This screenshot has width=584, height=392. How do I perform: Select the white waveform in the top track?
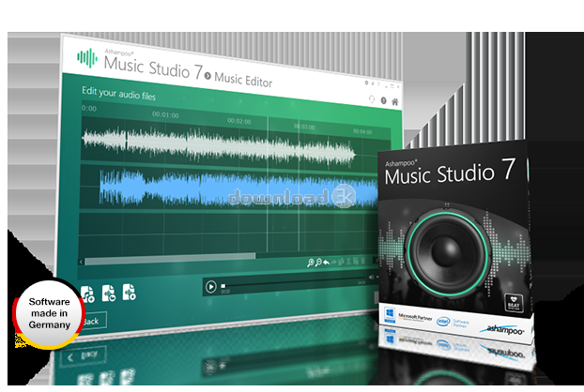coord(219,145)
